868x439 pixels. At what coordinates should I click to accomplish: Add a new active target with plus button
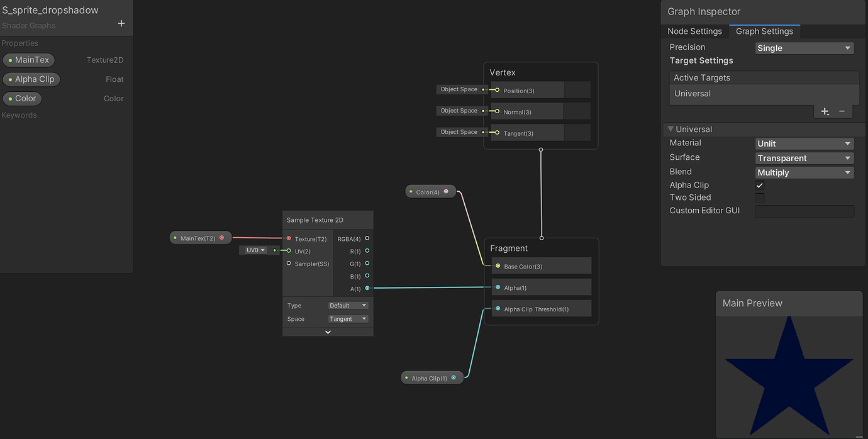pos(825,111)
